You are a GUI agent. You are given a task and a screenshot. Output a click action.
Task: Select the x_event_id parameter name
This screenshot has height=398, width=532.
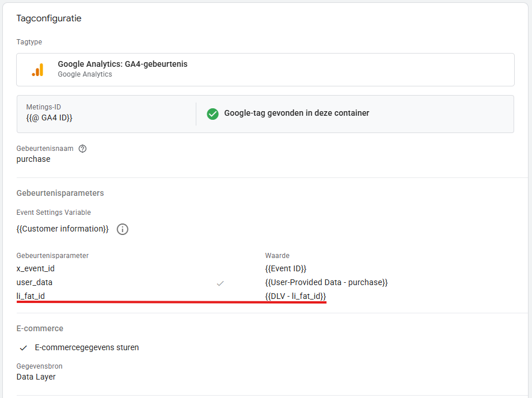click(x=36, y=268)
